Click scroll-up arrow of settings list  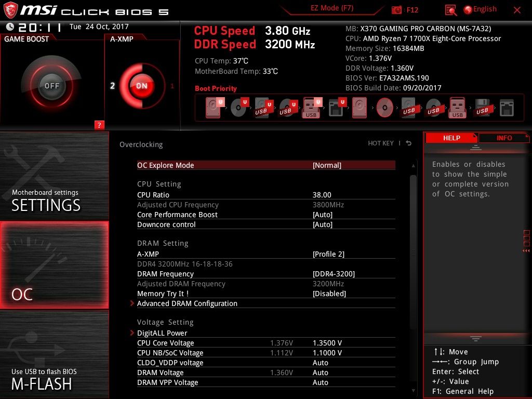413,166
